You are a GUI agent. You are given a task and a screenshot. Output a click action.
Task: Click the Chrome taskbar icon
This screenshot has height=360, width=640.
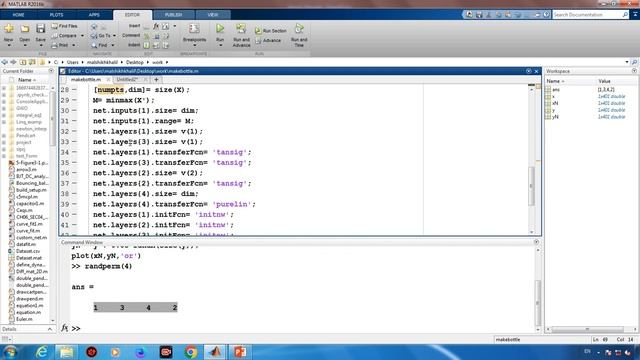(x=190, y=352)
